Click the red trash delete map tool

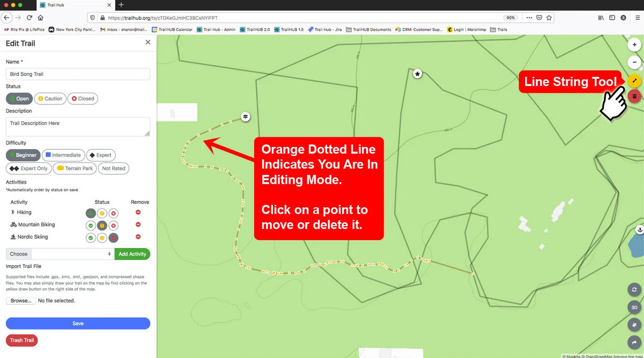[634, 96]
